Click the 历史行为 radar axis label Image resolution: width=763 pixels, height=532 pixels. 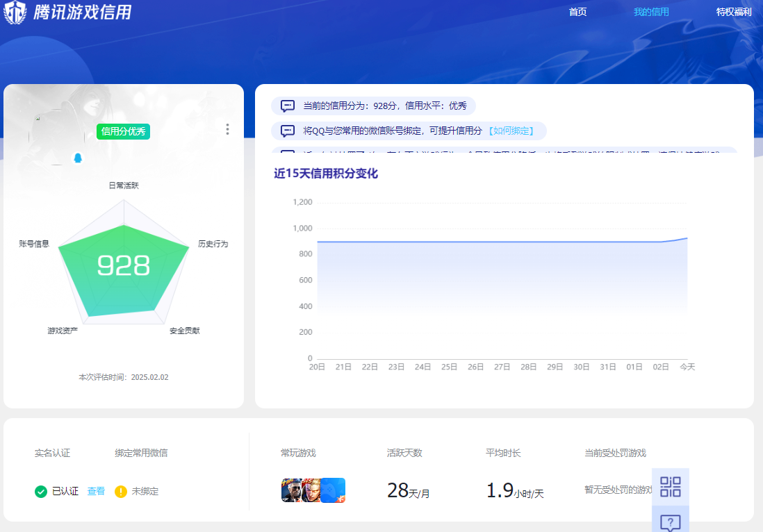[x=213, y=244]
